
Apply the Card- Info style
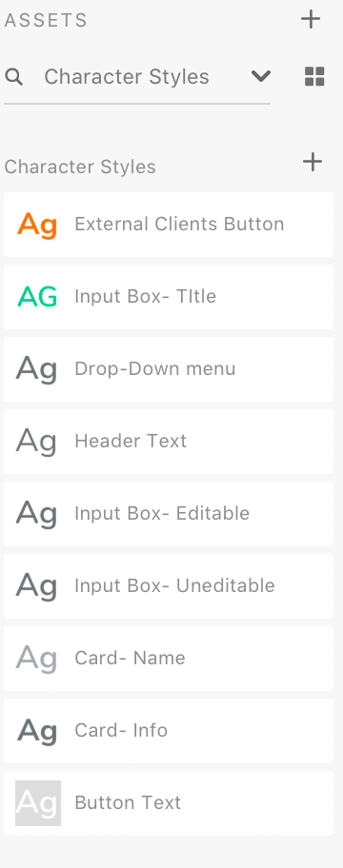coord(169,731)
